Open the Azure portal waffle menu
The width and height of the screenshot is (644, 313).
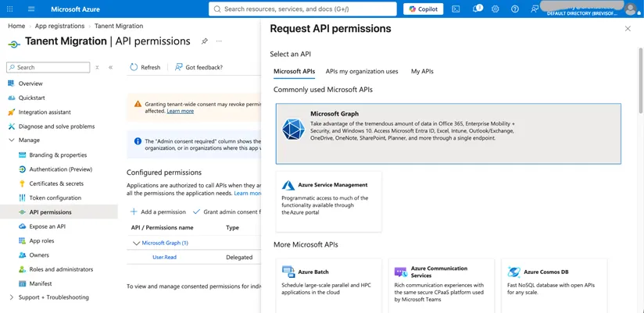(x=10, y=9)
